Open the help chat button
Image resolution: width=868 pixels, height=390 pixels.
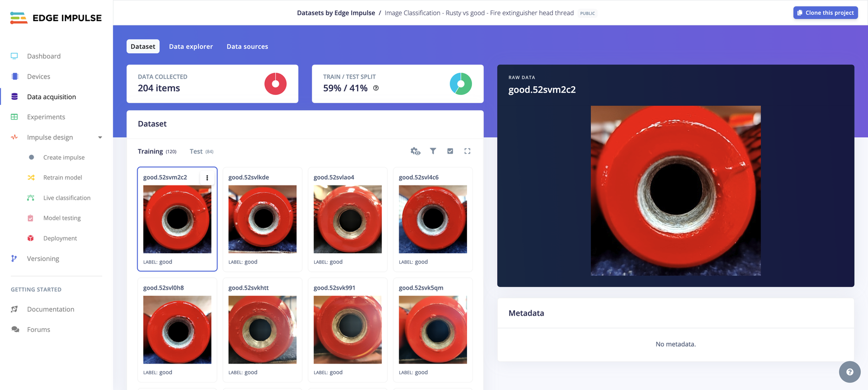point(850,372)
